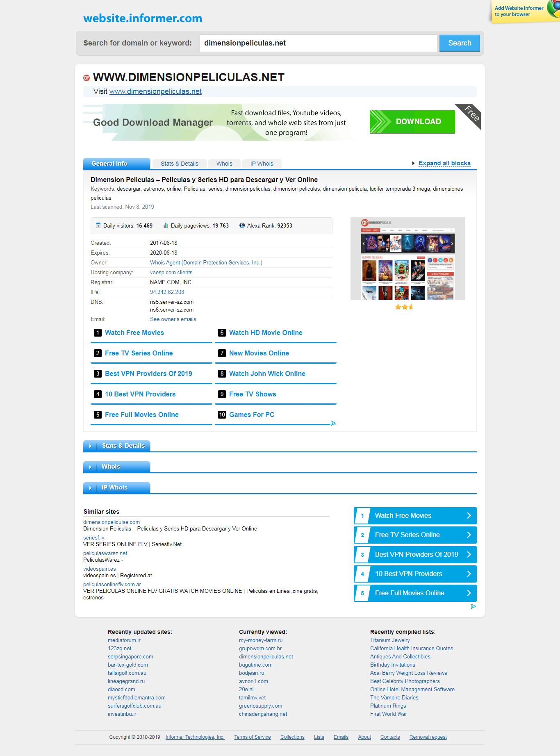The height and width of the screenshot is (756, 560).
Task: Open the dimensionpeliculas site screenshot thumbnail
Action: pyautogui.click(x=408, y=259)
